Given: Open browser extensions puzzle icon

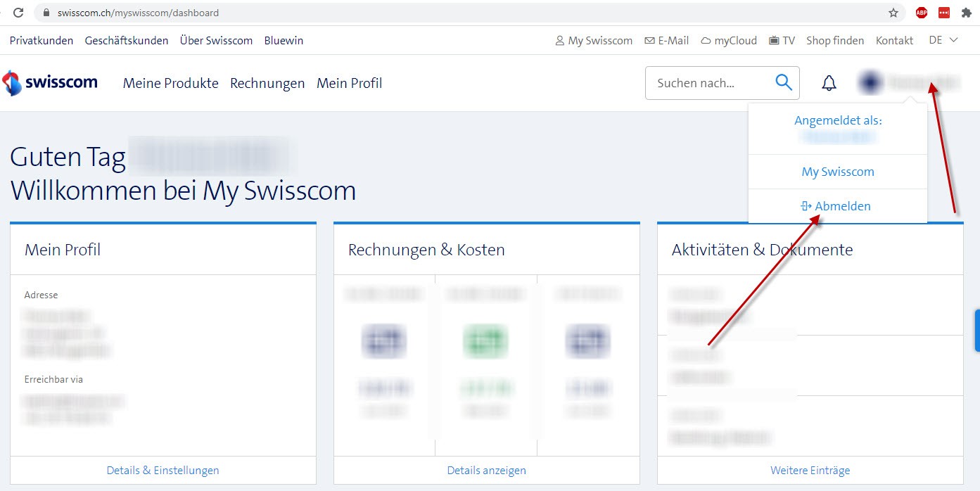Looking at the screenshot, I should point(966,13).
